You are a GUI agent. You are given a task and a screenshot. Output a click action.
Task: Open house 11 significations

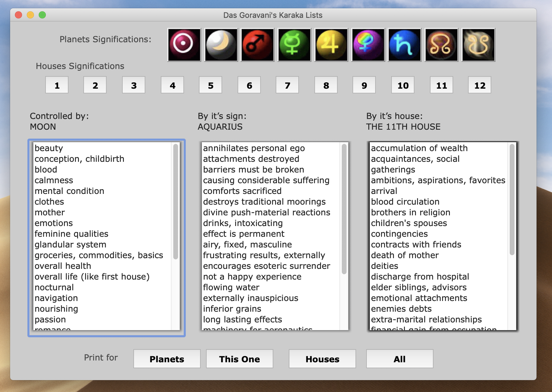(x=441, y=85)
